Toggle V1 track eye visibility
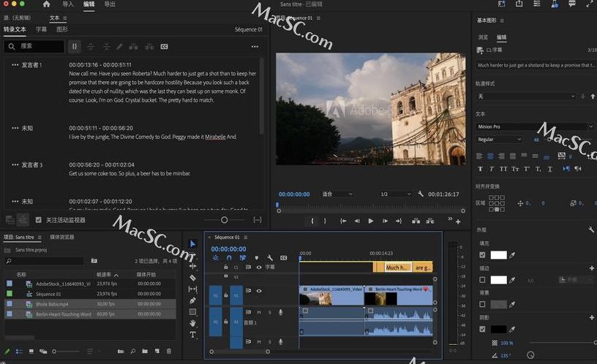597x364 pixels. coord(259,291)
